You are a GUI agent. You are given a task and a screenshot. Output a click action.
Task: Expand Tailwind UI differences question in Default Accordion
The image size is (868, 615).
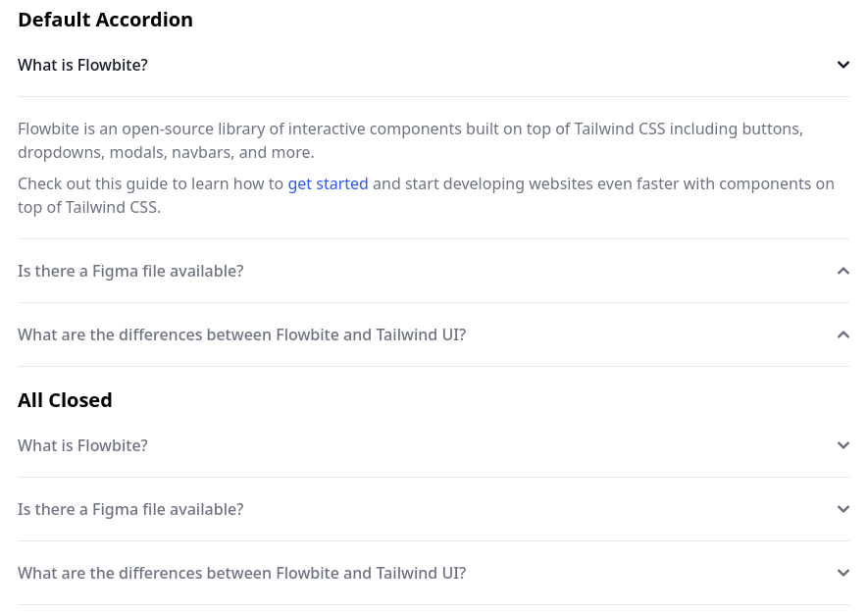[x=241, y=334]
